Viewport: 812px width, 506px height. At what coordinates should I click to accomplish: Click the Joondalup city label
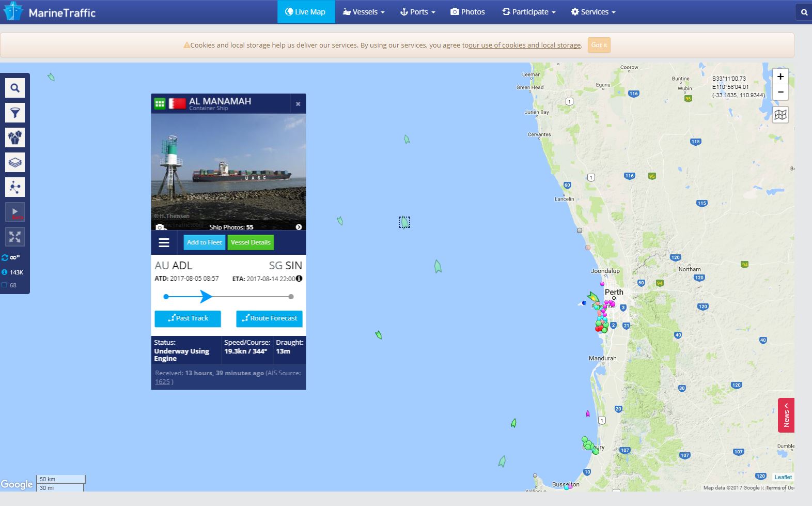tap(605, 271)
